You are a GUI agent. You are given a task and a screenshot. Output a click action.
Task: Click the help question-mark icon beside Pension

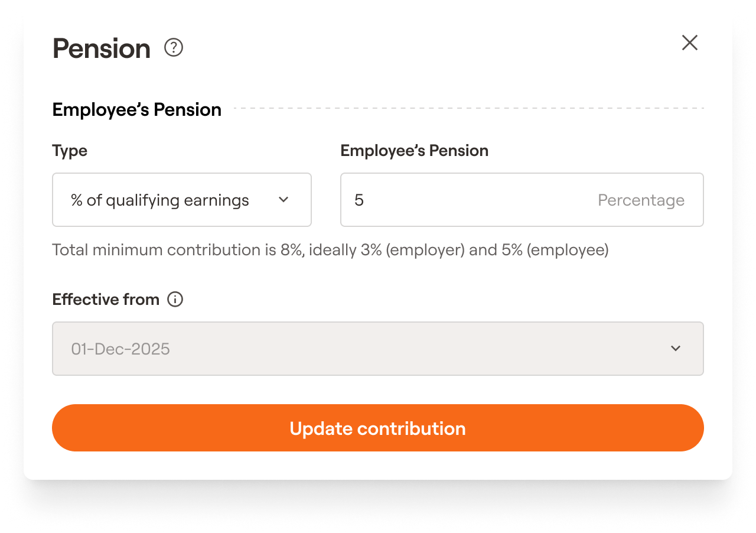coord(174,47)
